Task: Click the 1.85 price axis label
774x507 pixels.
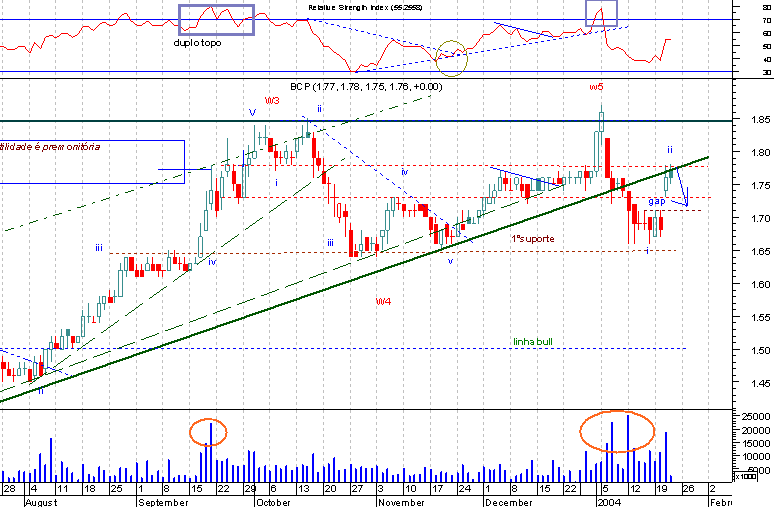Action: pos(761,119)
